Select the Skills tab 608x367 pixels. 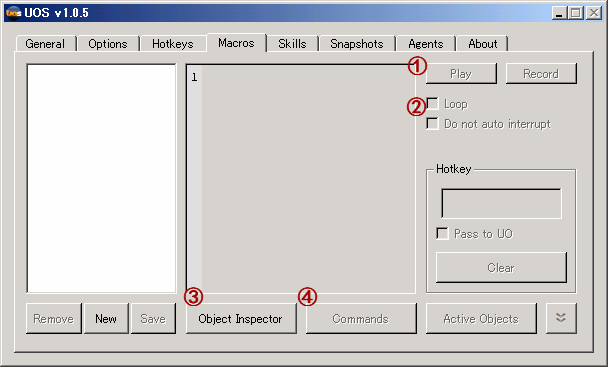tap(292, 44)
